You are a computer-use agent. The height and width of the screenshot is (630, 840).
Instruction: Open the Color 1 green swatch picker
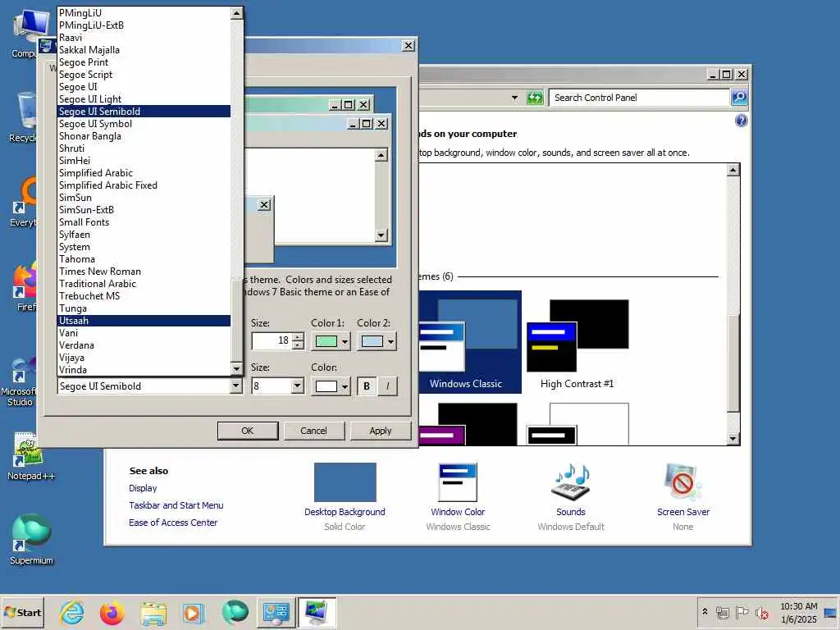click(331, 341)
